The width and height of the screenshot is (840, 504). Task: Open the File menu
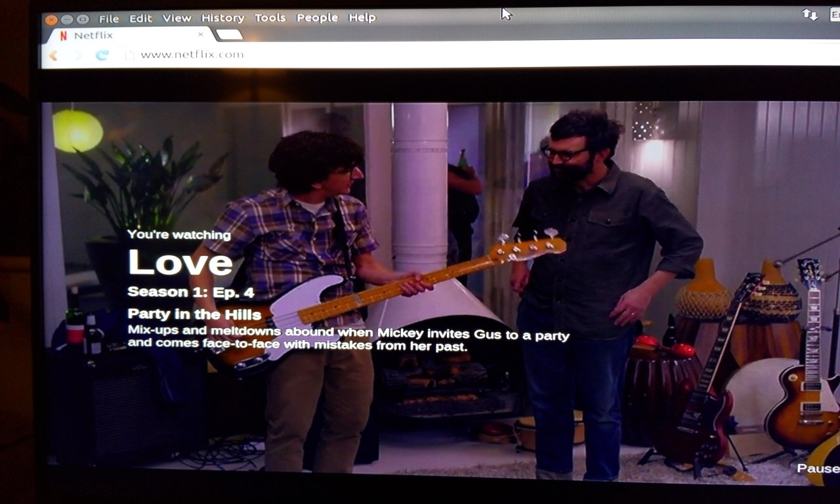coord(109,18)
